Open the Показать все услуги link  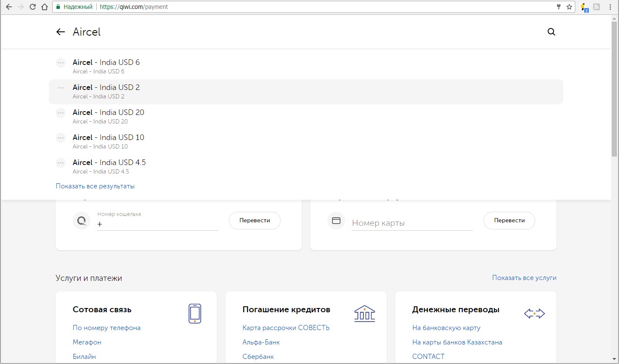[524, 278]
